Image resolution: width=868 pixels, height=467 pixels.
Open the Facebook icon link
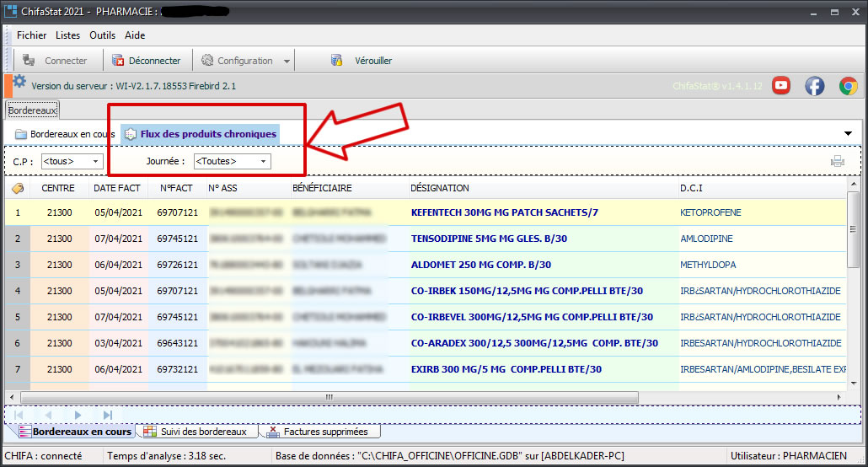click(x=814, y=85)
